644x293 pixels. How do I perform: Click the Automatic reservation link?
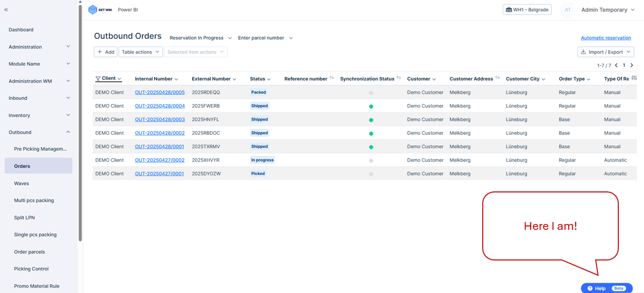point(606,38)
